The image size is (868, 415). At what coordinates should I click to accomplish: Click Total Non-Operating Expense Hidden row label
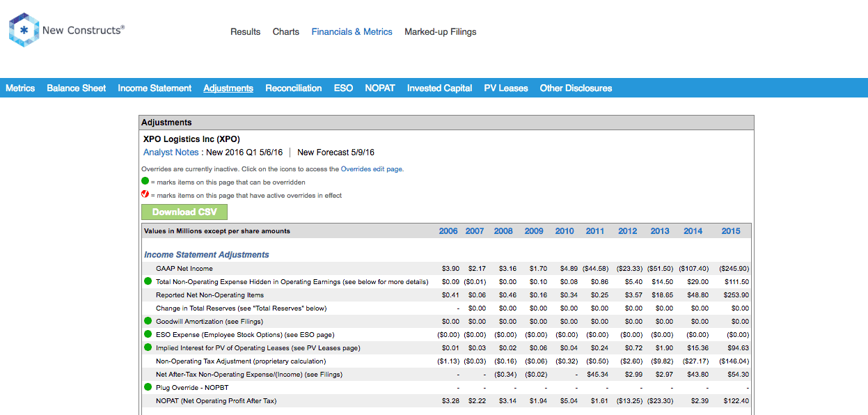(292, 282)
